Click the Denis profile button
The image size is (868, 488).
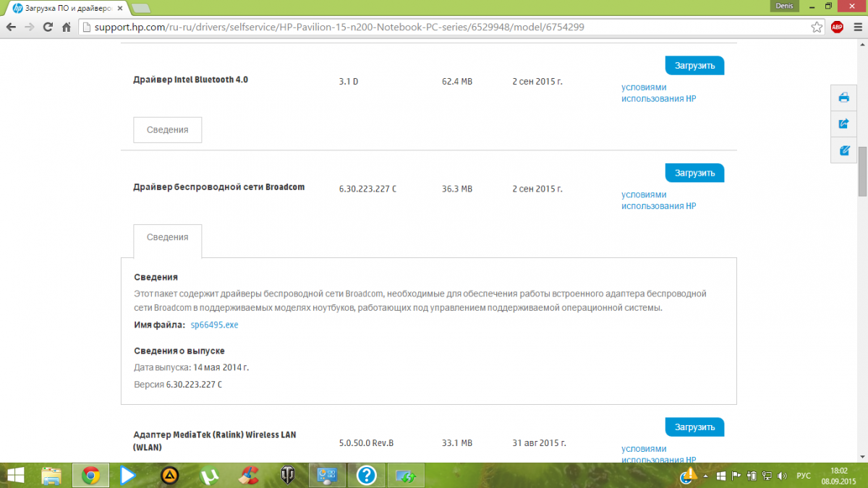(785, 5)
